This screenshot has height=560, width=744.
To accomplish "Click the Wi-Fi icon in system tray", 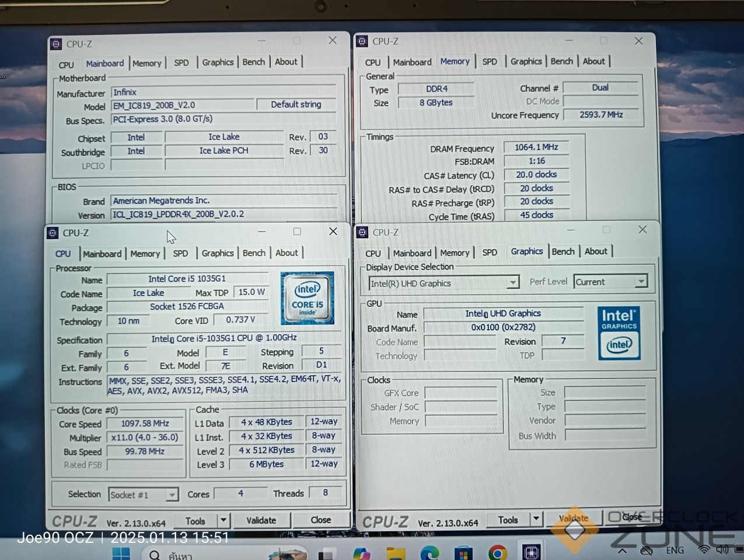I will pyautogui.click(x=704, y=549).
